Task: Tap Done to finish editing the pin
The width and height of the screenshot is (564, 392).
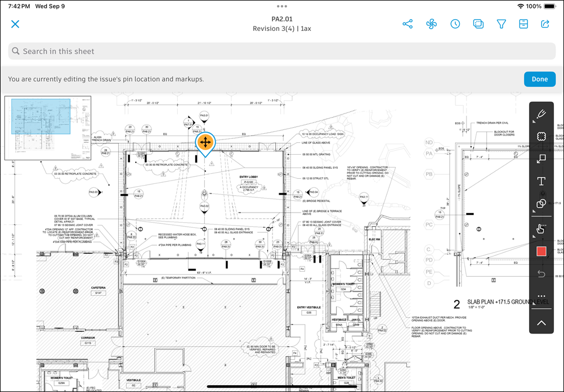Action: click(540, 79)
